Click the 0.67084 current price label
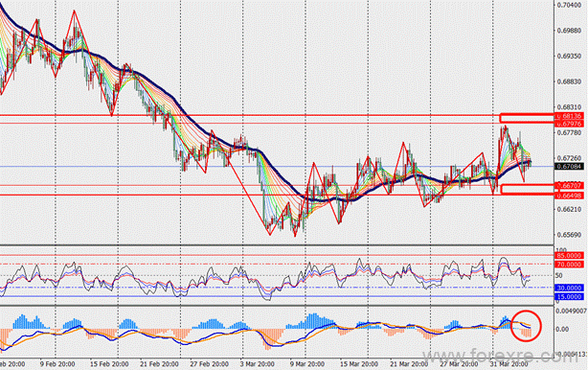 pos(569,166)
